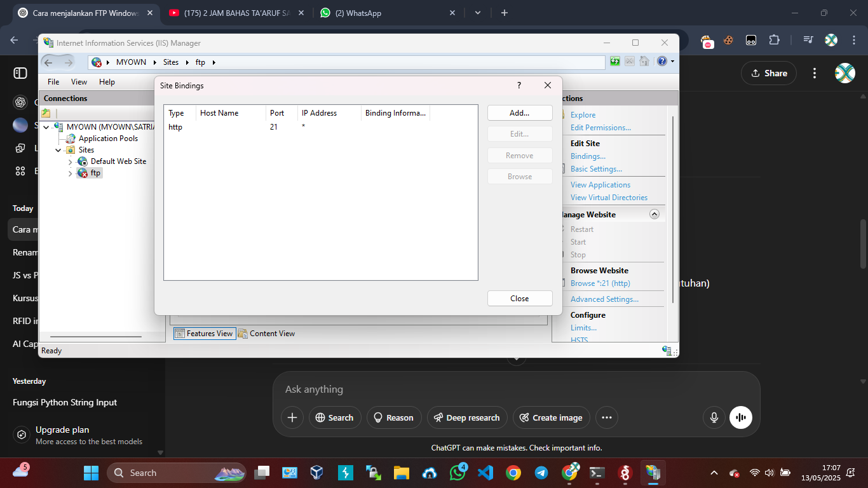Click the Limits... link under Configure
This screenshot has height=488, width=868.
tap(583, 328)
